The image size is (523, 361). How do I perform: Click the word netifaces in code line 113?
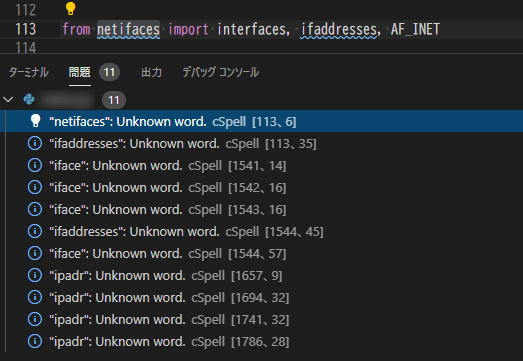pyautogui.click(x=128, y=29)
